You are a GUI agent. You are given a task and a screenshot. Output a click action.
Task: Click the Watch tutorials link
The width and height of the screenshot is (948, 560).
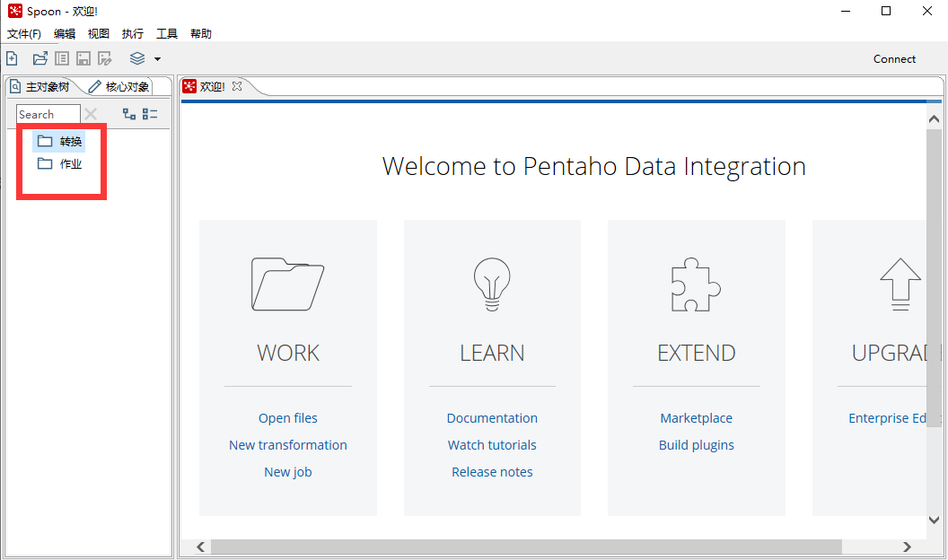(x=492, y=445)
